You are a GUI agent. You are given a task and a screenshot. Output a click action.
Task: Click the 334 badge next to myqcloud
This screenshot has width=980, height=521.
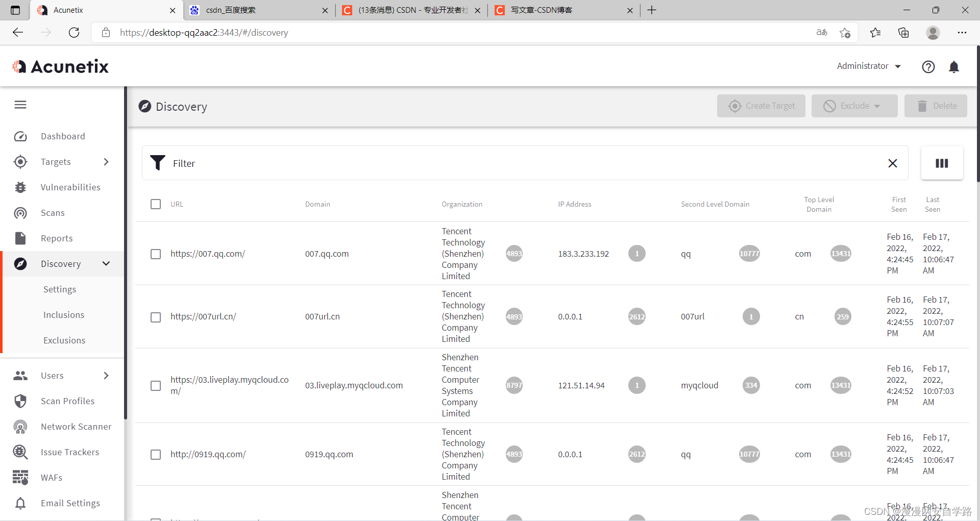pyautogui.click(x=751, y=385)
